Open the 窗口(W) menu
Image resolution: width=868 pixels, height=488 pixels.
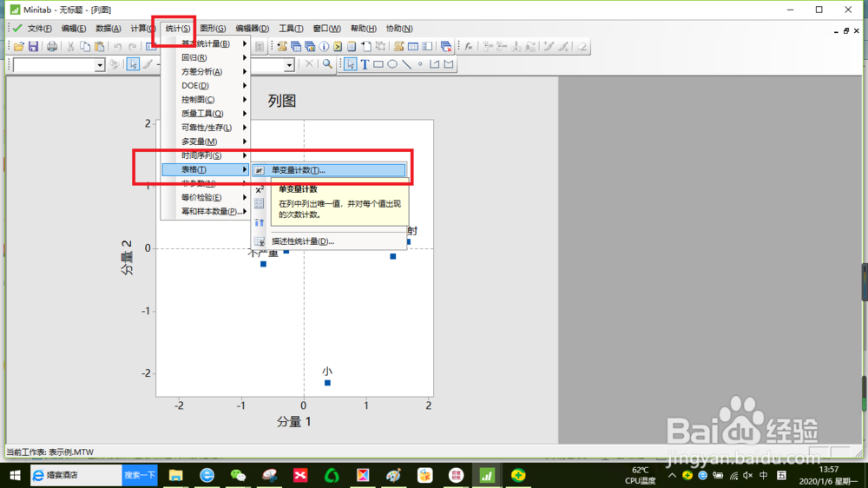(326, 29)
